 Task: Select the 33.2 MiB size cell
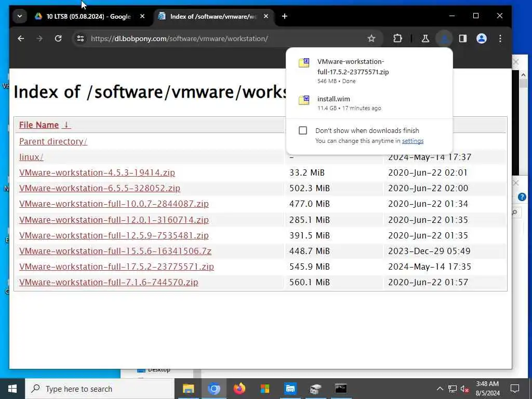307,172
